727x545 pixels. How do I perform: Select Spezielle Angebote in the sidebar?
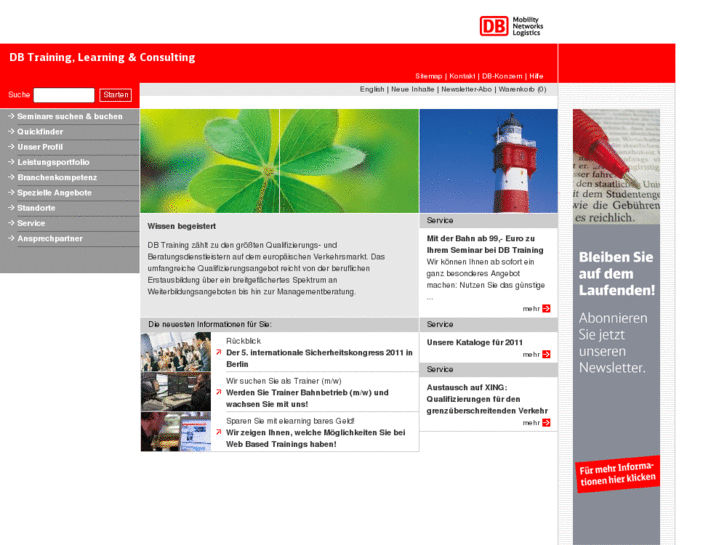pos(54,193)
